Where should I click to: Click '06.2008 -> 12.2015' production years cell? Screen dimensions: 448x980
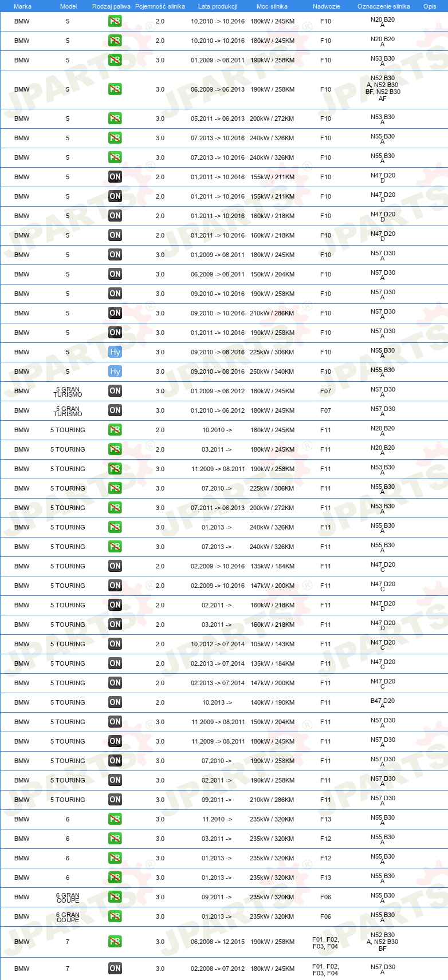[x=218, y=942]
